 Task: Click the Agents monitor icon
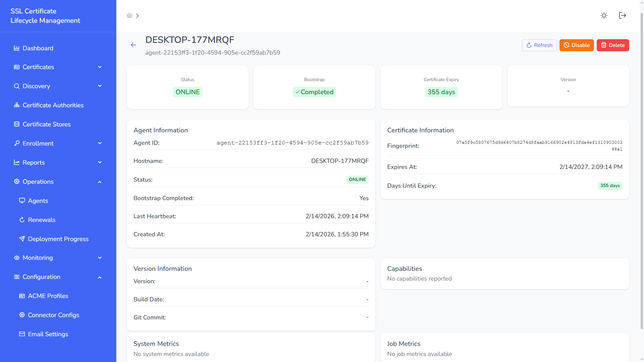coord(22,200)
